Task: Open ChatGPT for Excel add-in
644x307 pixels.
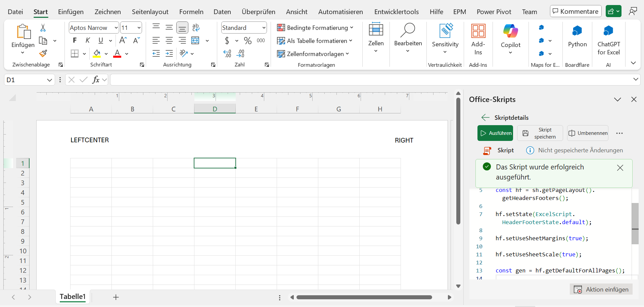Action: 608,40
